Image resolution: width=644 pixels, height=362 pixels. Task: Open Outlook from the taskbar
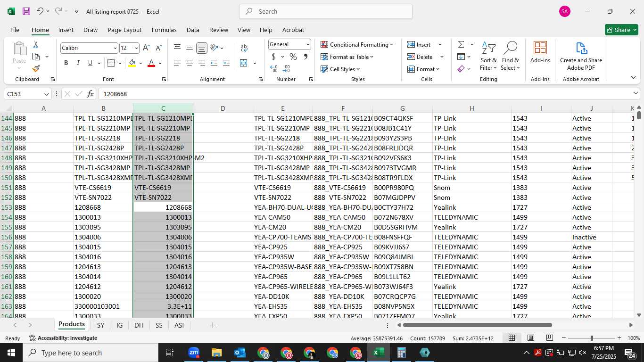(x=239, y=353)
